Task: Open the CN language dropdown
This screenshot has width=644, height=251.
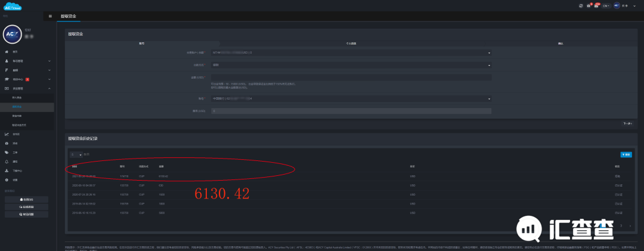Action: (606, 6)
